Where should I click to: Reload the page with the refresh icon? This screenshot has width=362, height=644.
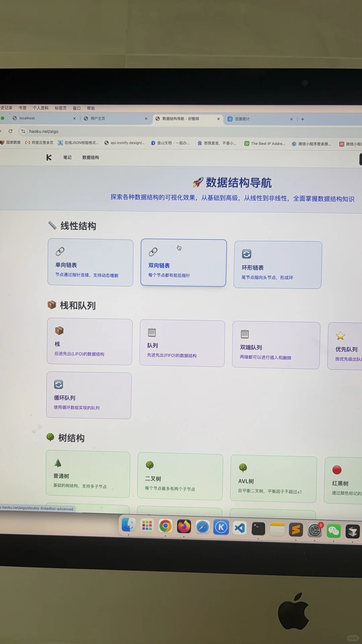10,131
